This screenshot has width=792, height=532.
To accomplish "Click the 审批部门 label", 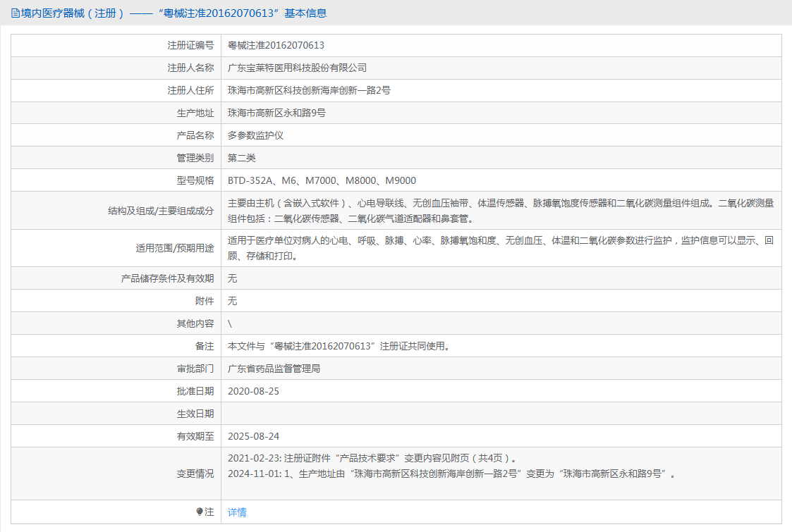I will [195, 369].
